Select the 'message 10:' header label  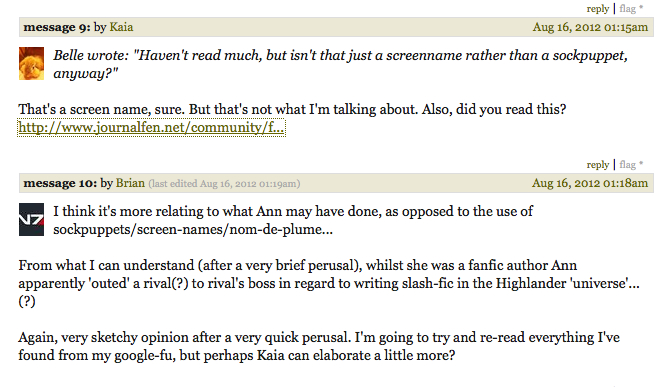pyautogui.click(x=60, y=183)
